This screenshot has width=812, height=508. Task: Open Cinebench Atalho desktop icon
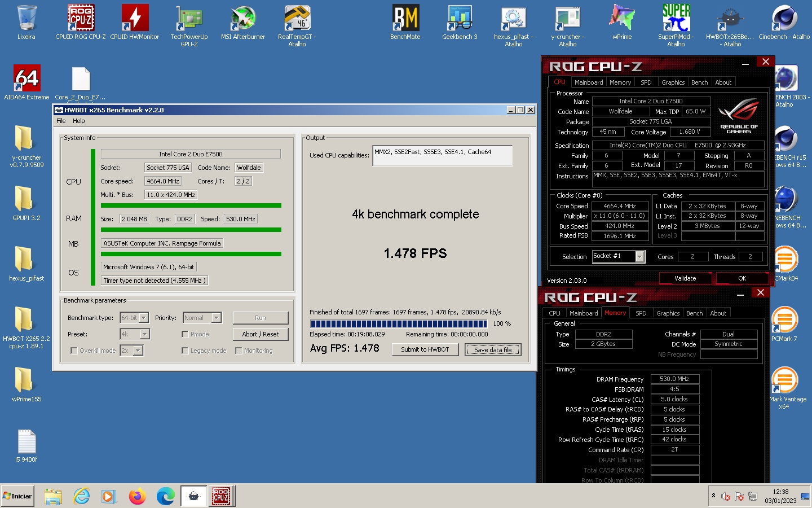point(784,23)
